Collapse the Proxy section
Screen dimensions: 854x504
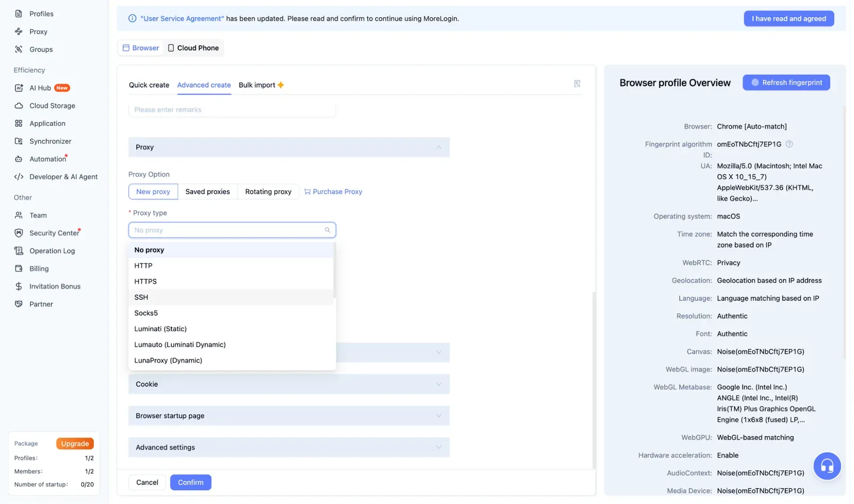289,147
